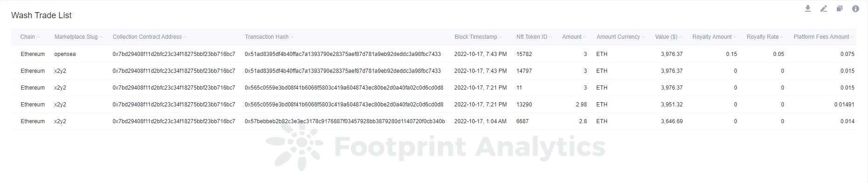Click the Wash Trade List title

click(41, 15)
